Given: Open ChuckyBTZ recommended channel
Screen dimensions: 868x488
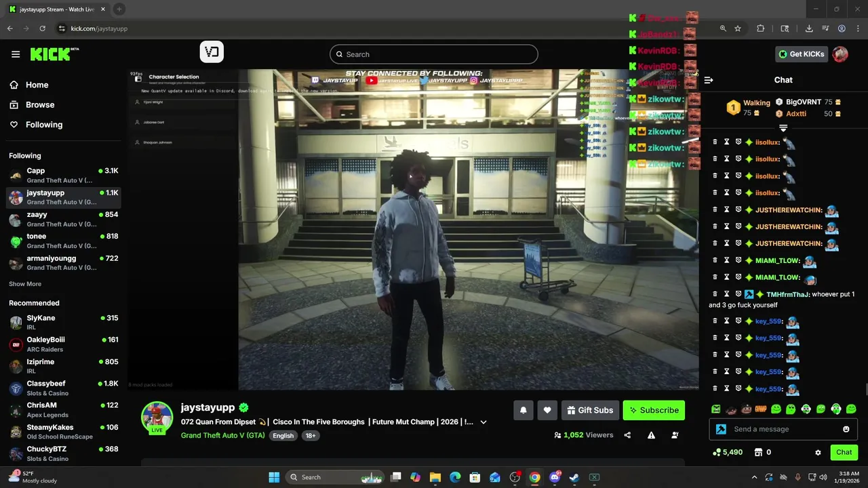Looking at the screenshot, I should point(64,453).
